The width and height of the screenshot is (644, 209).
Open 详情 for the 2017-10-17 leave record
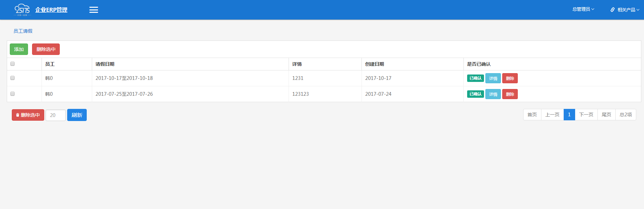pos(493,78)
